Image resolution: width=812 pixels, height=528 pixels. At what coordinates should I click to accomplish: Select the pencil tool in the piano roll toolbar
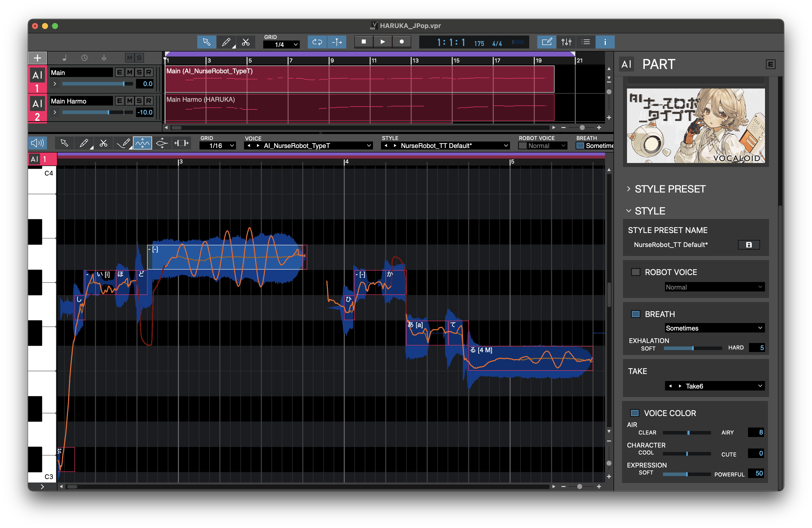tap(83, 143)
